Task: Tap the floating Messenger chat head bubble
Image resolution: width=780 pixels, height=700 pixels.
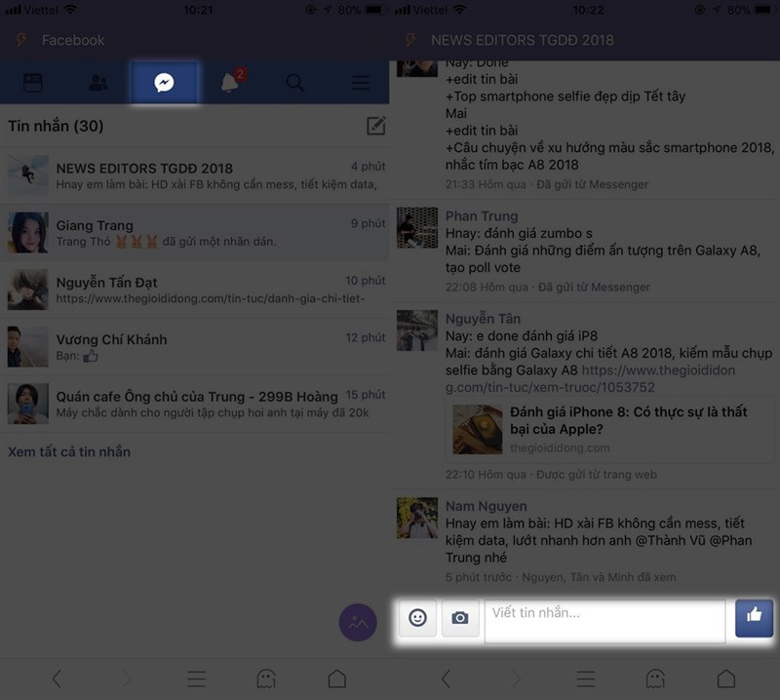Action: tap(357, 621)
